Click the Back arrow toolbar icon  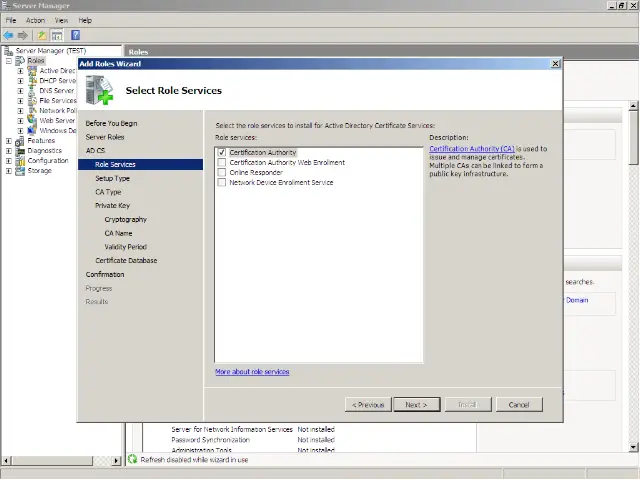point(8,36)
